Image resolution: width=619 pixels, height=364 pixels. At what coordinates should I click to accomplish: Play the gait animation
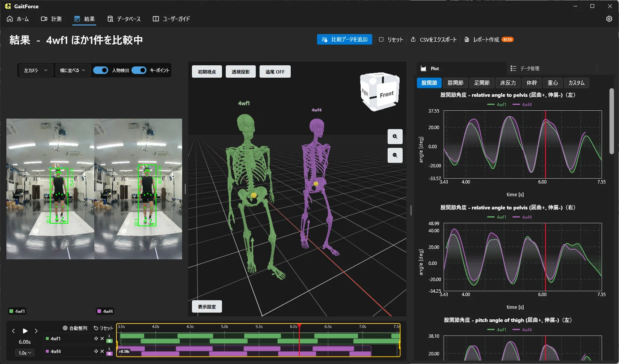tap(25, 331)
